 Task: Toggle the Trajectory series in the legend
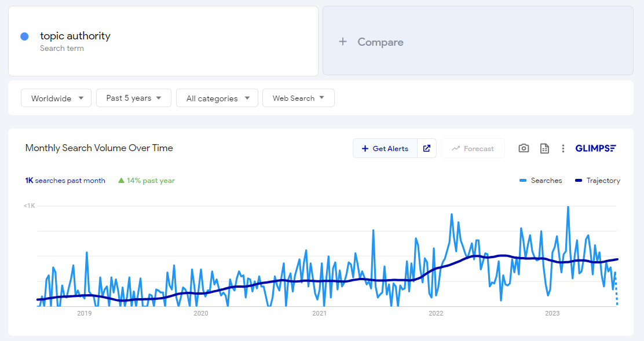597,180
